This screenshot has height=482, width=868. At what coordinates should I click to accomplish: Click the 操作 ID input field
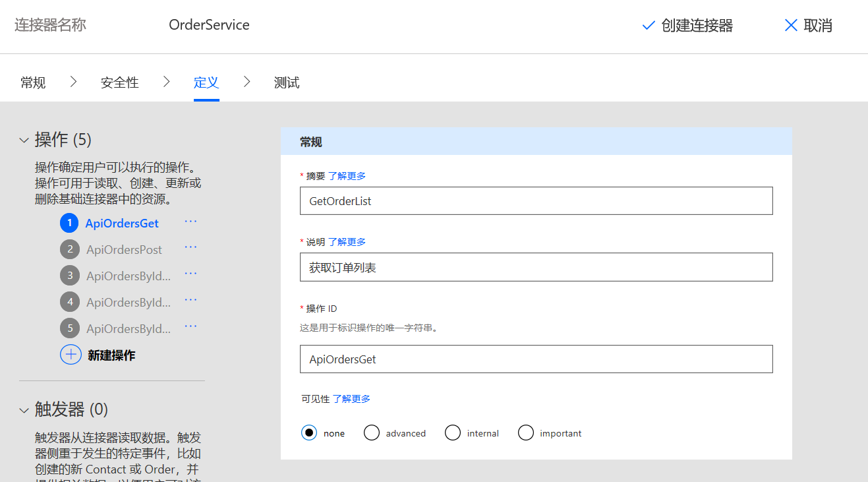pos(536,359)
